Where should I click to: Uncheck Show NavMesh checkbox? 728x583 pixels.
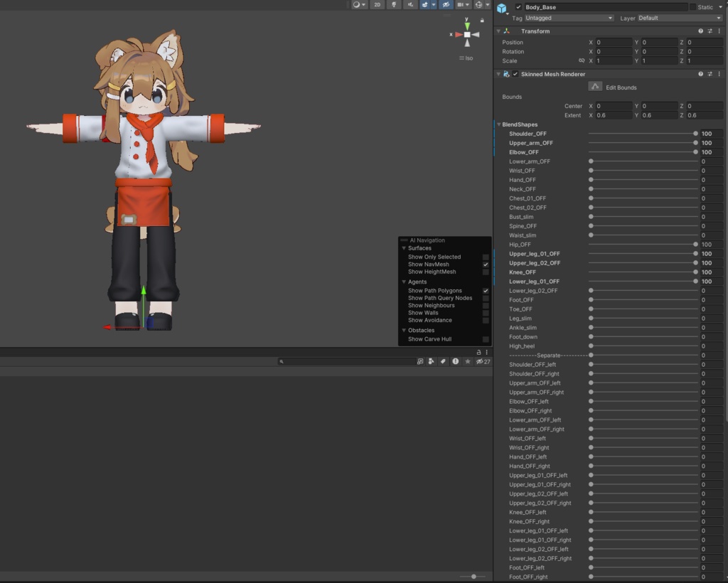pyautogui.click(x=486, y=264)
